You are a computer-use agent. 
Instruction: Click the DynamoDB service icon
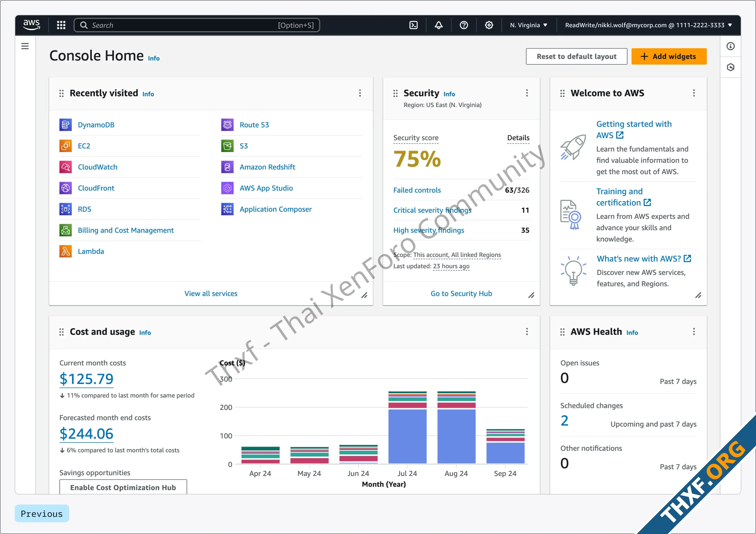click(x=66, y=125)
